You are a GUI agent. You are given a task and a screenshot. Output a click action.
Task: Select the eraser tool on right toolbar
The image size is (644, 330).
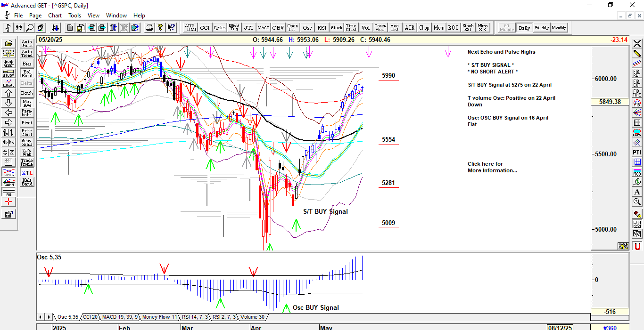click(637, 213)
